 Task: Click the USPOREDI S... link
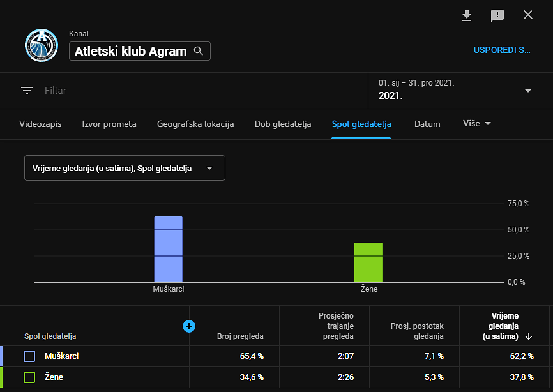coord(502,50)
